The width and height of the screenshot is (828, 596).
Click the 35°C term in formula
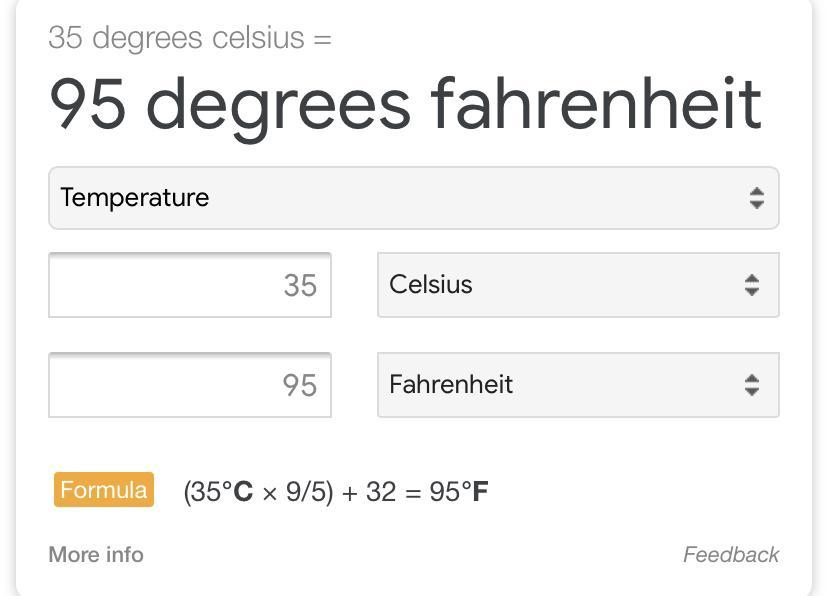220,492
